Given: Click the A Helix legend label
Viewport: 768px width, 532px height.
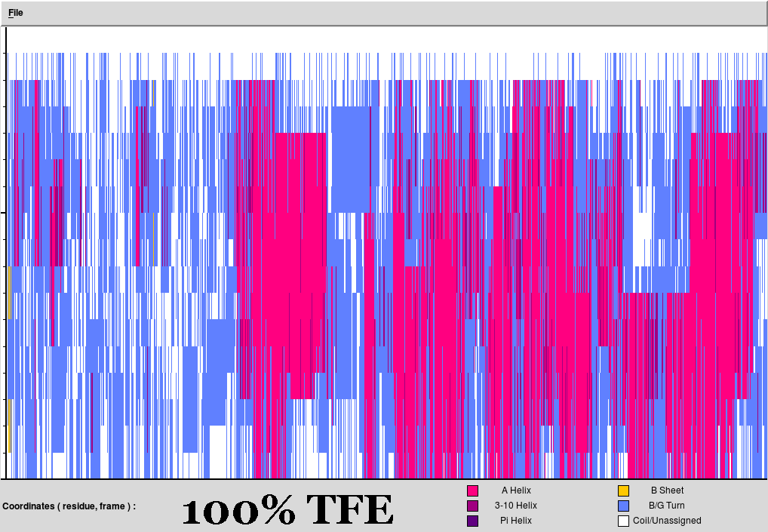Looking at the screenshot, I should tap(516, 490).
